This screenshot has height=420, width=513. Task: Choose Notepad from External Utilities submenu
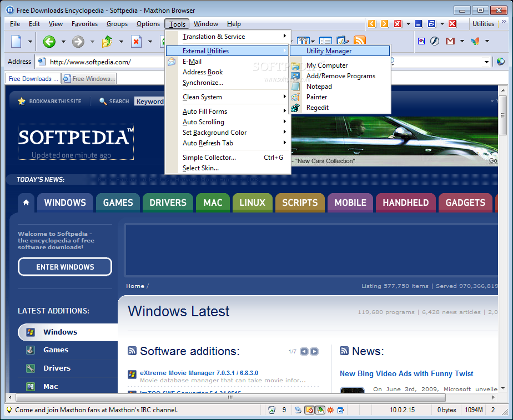tap(340, 87)
